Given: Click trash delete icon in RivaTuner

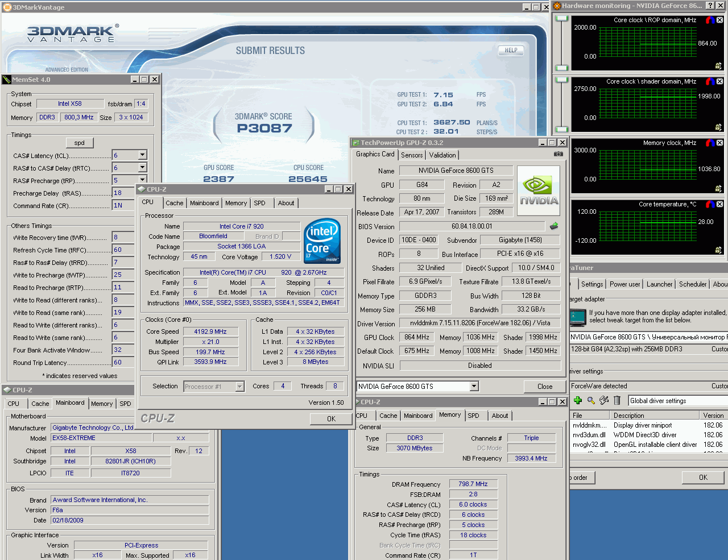Looking at the screenshot, I should click(x=617, y=400).
